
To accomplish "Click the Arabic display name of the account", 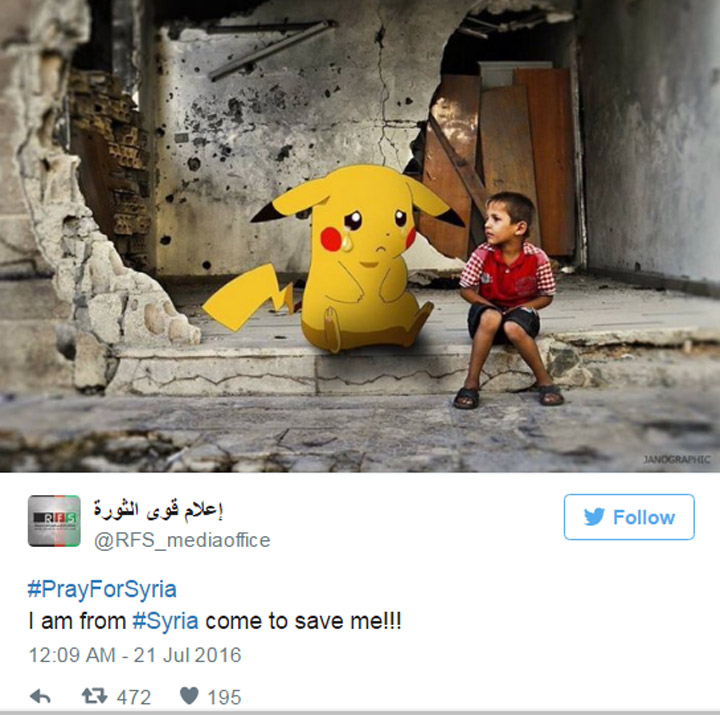I will [158, 510].
